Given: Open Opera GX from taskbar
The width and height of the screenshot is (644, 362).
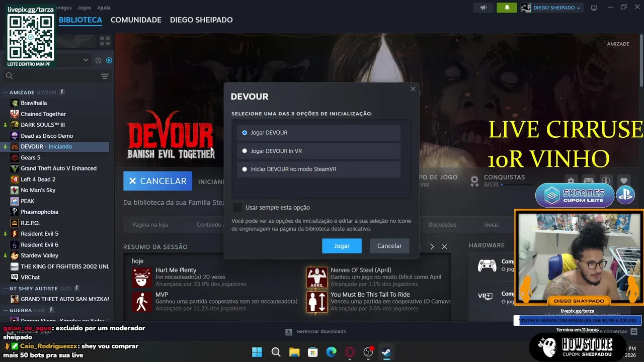Looking at the screenshot, I should (350, 352).
